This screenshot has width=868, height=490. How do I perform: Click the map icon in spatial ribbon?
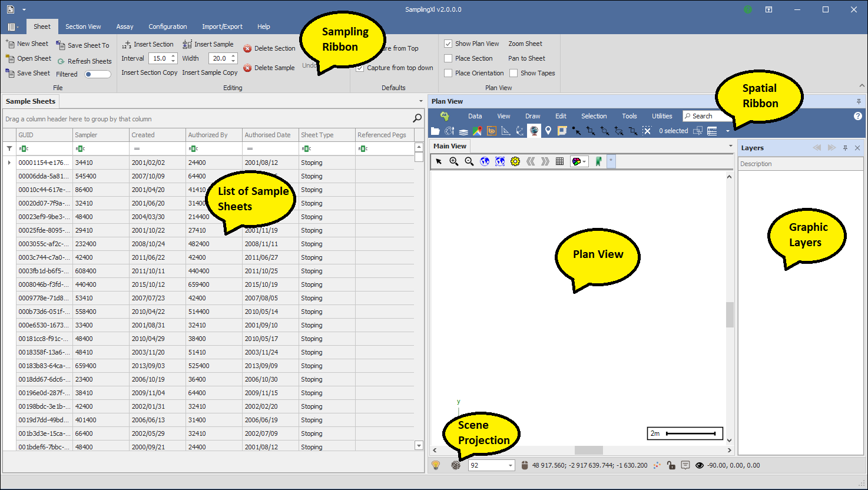pos(478,131)
